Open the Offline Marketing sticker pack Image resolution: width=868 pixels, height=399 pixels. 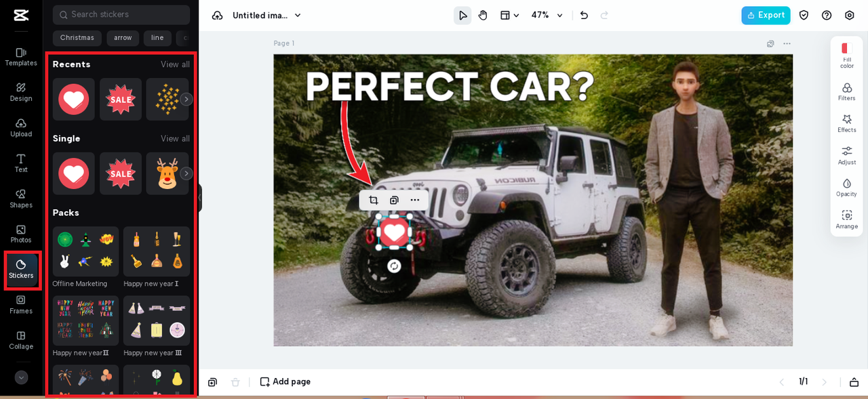85,251
